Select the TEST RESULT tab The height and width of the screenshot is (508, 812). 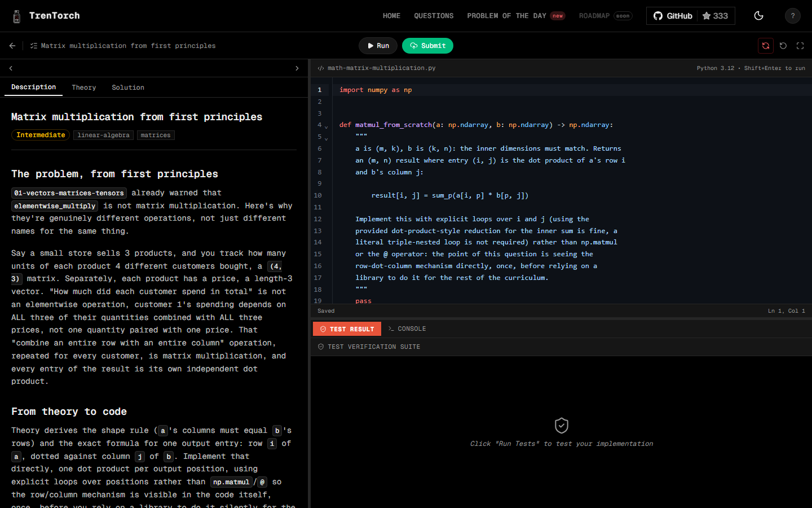(x=347, y=329)
